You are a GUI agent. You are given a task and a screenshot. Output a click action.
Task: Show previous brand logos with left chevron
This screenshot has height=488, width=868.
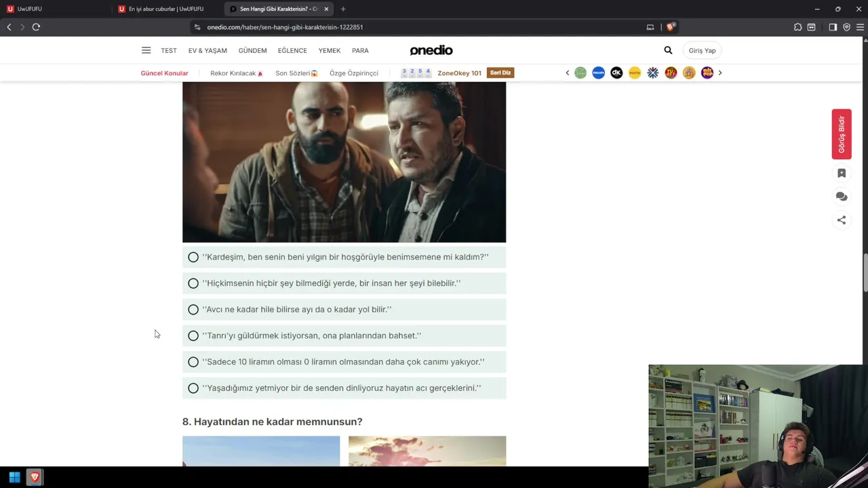[x=568, y=73]
